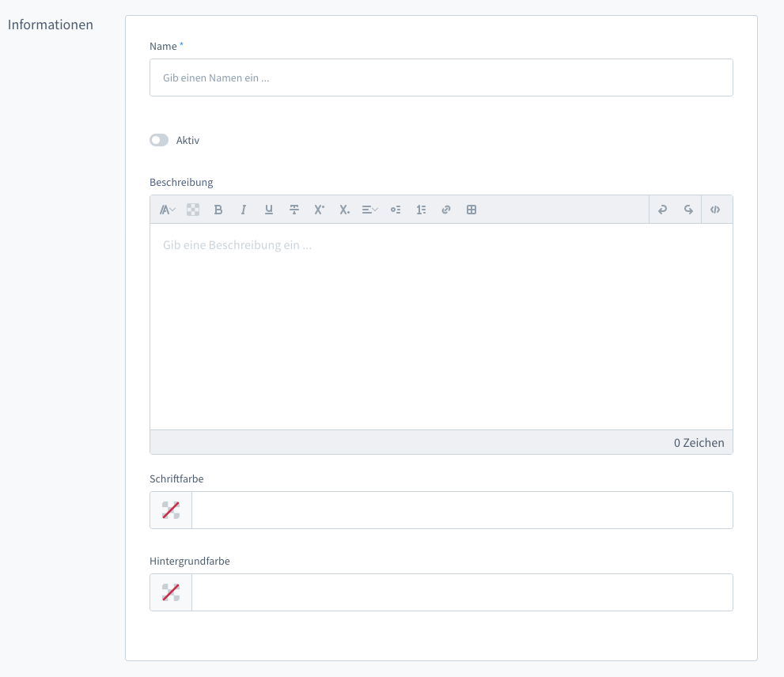Image resolution: width=784 pixels, height=677 pixels.
Task: Insert a numbered list
Action: pyautogui.click(x=421, y=210)
